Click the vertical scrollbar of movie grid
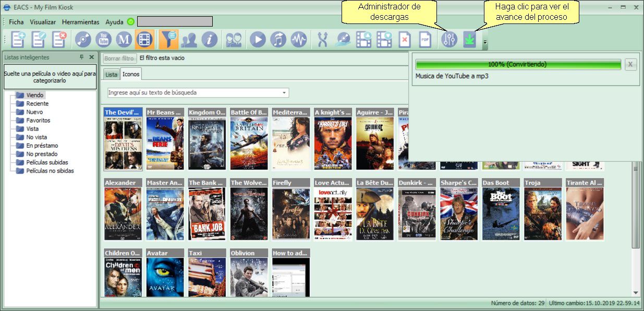644x311 pixels. point(636,206)
